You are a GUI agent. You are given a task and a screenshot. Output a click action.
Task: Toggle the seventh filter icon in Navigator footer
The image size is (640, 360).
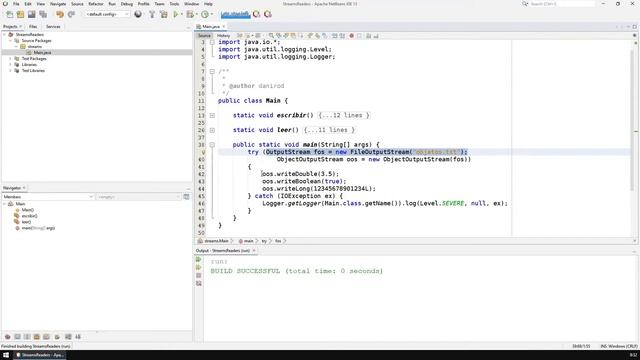point(68,337)
